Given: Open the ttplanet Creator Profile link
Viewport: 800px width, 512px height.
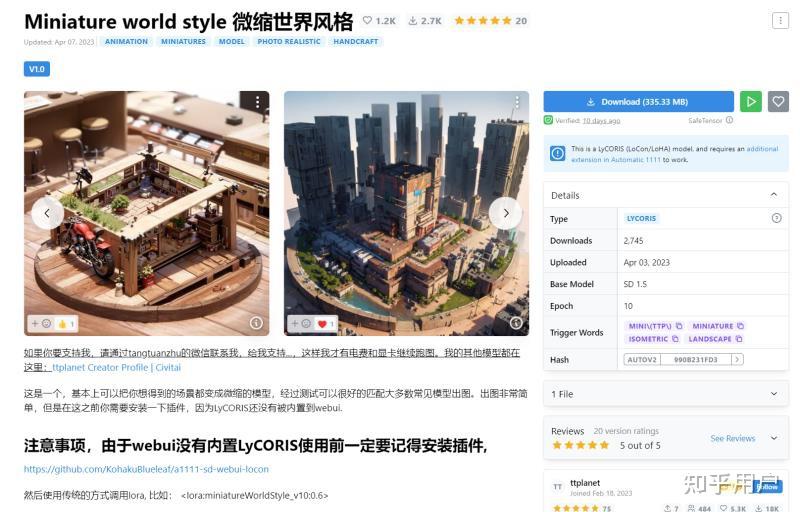Looking at the screenshot, I should (x=116, y=367).
